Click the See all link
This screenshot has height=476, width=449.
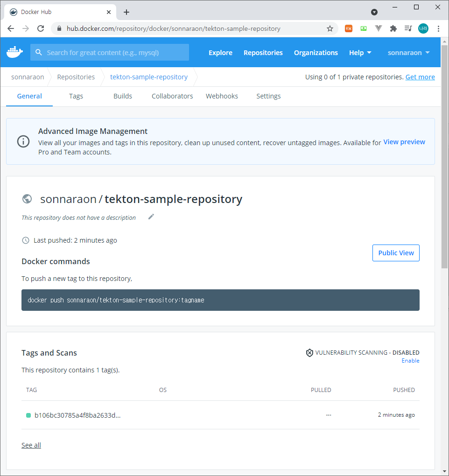point(31,445)
